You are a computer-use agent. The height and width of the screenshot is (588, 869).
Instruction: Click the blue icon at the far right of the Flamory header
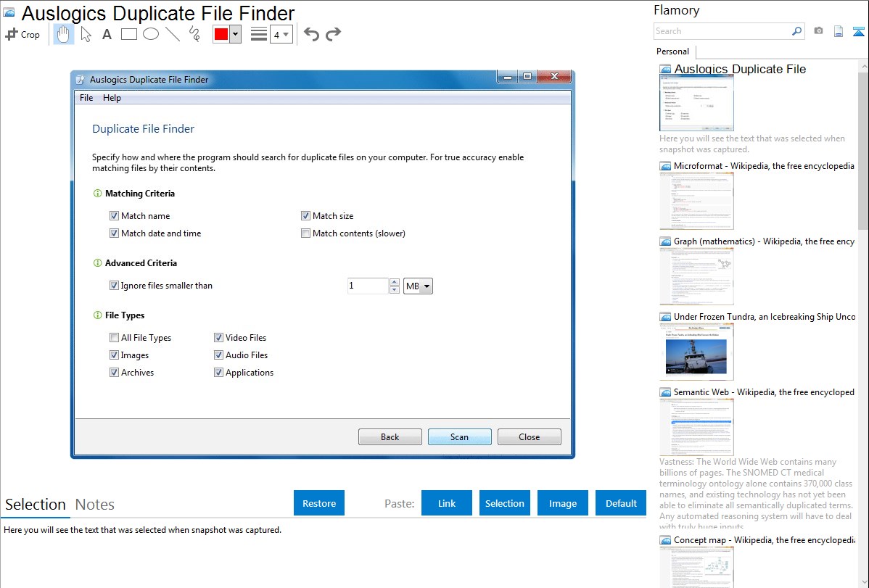coord(858,32)
